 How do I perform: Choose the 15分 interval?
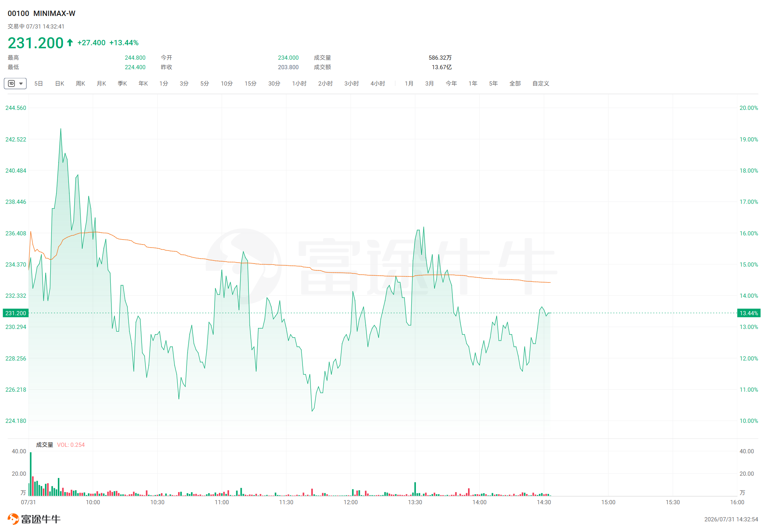click(250, 83)
